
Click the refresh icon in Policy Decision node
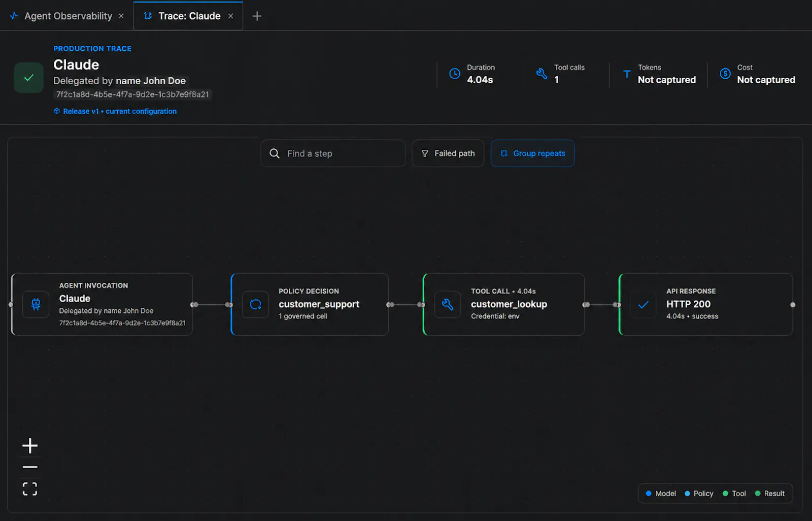255,304
